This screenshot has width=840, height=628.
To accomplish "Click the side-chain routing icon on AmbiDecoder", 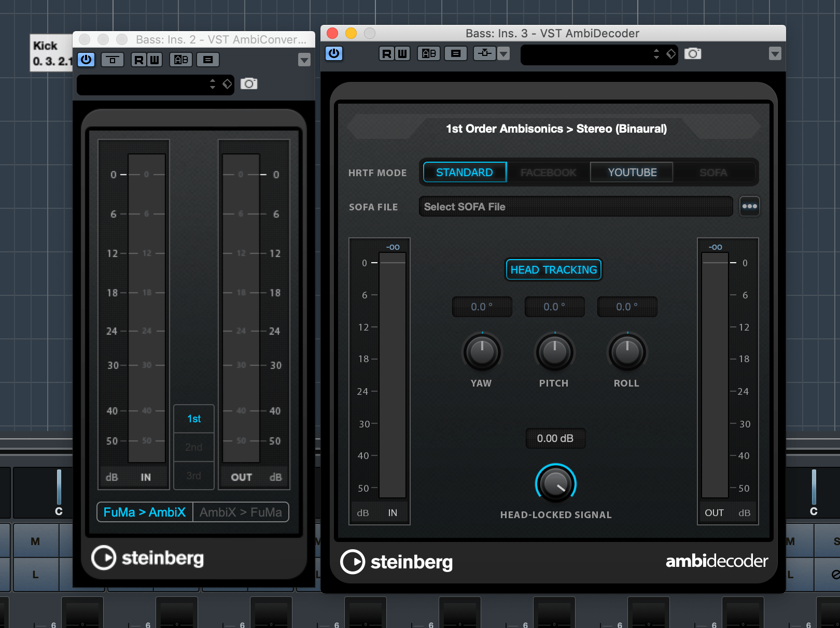I will pos(483,53).
